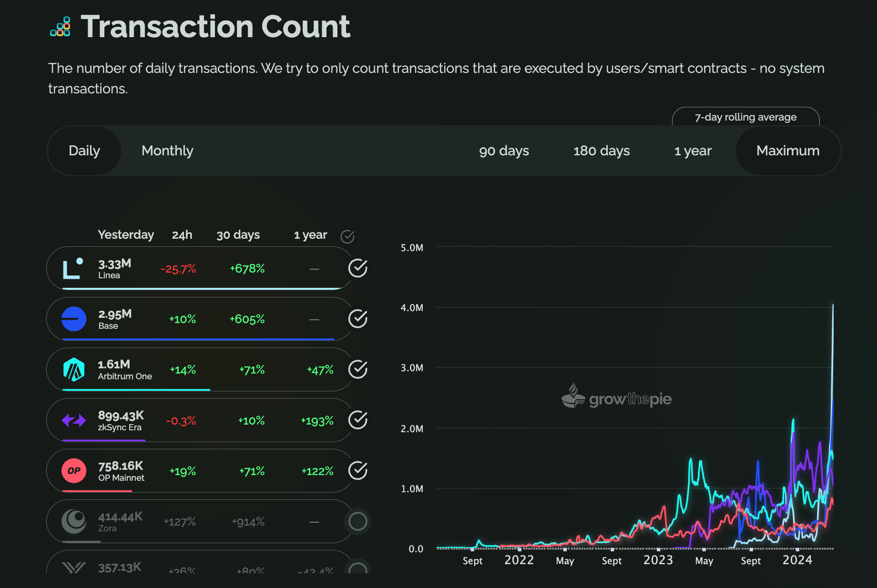Click the 2024 label on chart axis
Image resolution: width=877 pixels, height=588 pixels.
pyautogui.click(x=797, y=560)
